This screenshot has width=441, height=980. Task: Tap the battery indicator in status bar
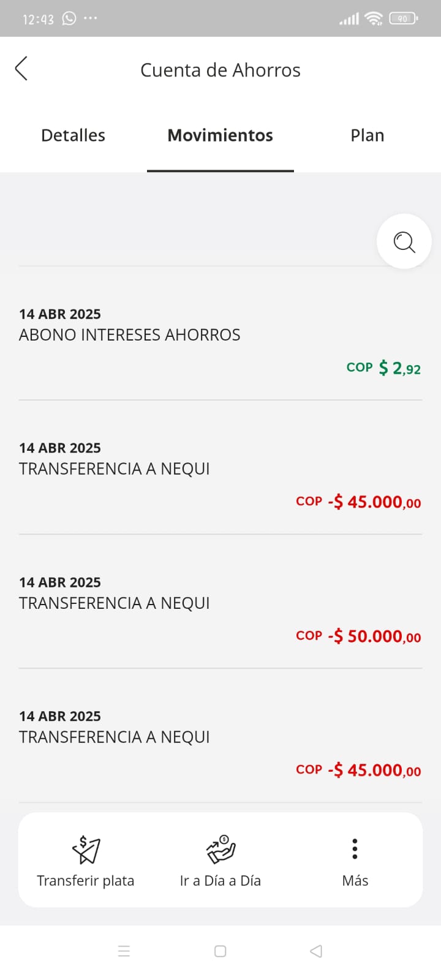pos(403,18)
